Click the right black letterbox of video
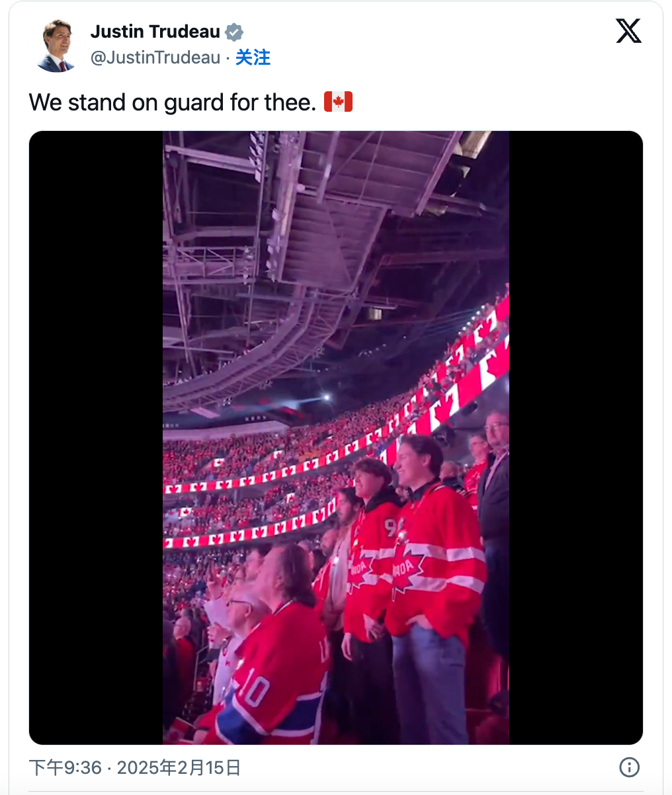This screenshot has height=795, width=672. (576, 438)
